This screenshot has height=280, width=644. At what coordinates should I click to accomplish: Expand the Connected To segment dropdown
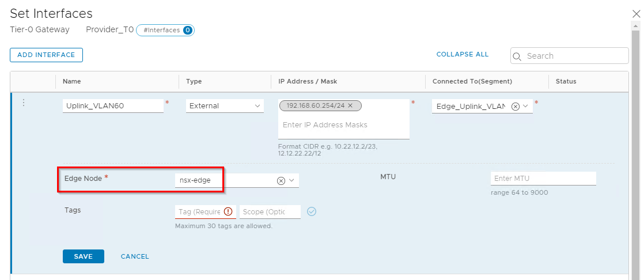pyautogui.click(x=526, y=106)
